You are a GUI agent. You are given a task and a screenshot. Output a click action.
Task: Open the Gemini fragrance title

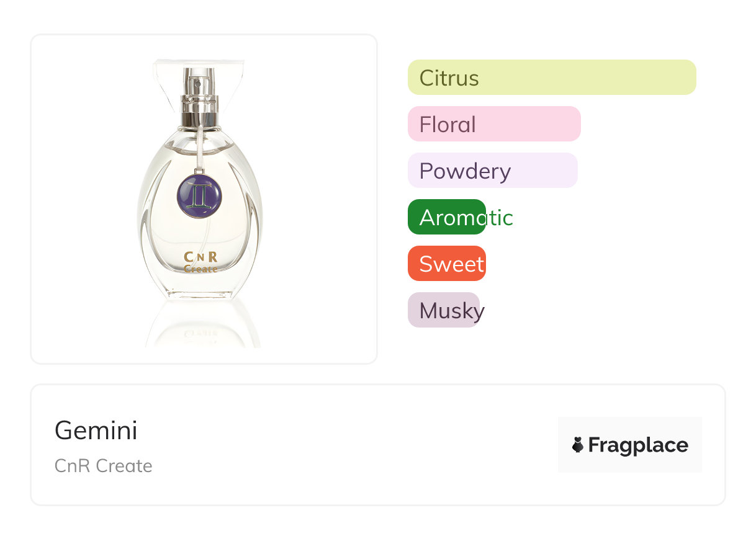coord(96,431)
